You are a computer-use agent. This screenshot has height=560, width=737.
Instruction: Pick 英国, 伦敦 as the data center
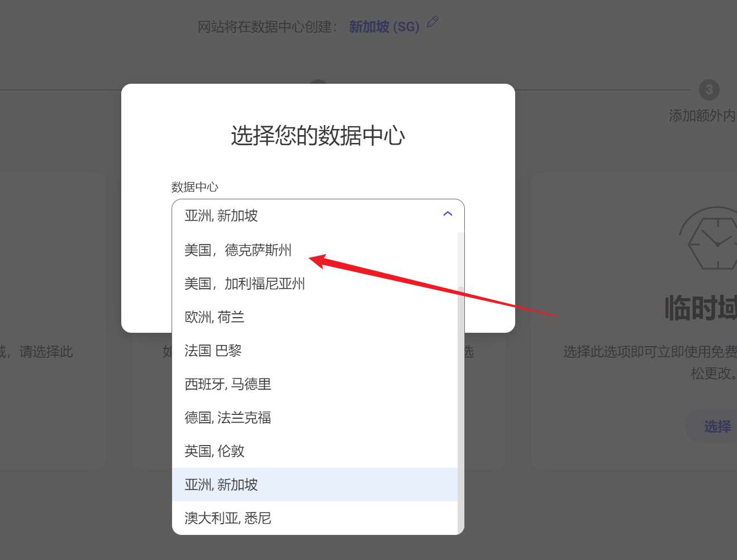coord(215,451)
